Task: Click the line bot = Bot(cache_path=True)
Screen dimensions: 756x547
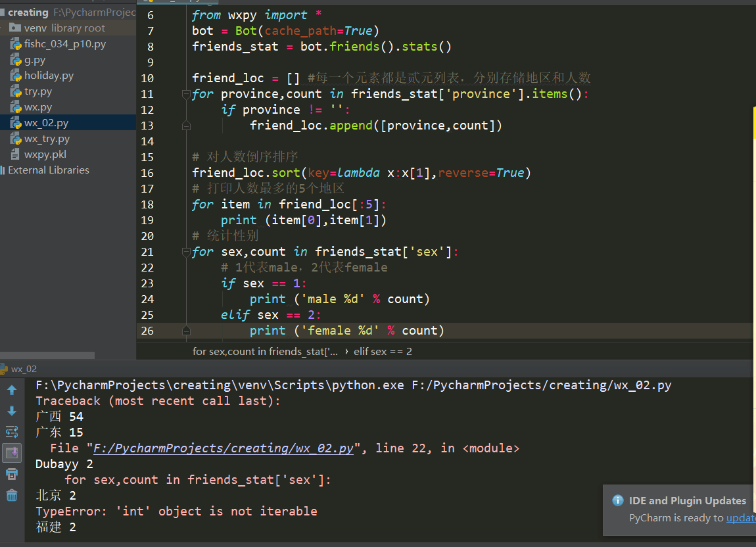Action: point(285,31)
